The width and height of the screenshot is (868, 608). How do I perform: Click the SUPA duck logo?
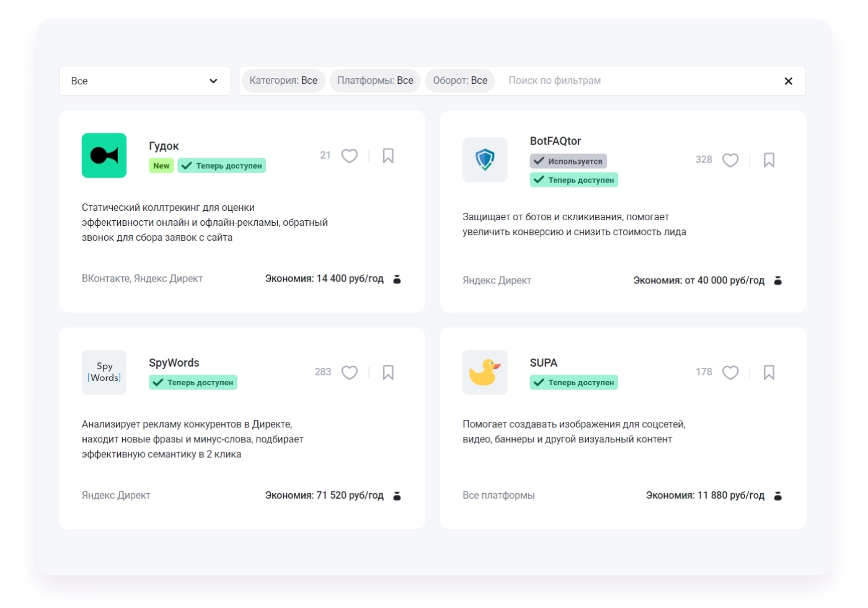(485, 372)
